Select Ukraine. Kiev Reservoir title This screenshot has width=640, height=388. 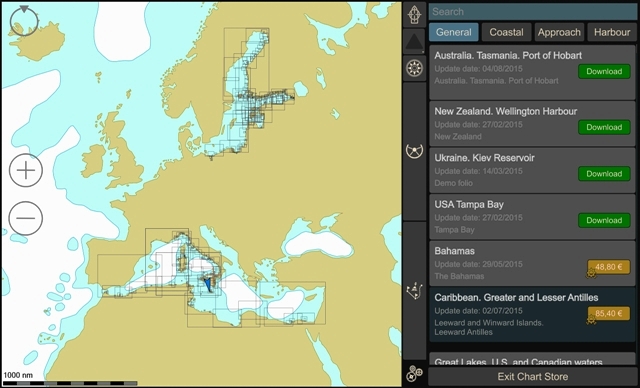point(484,158)
